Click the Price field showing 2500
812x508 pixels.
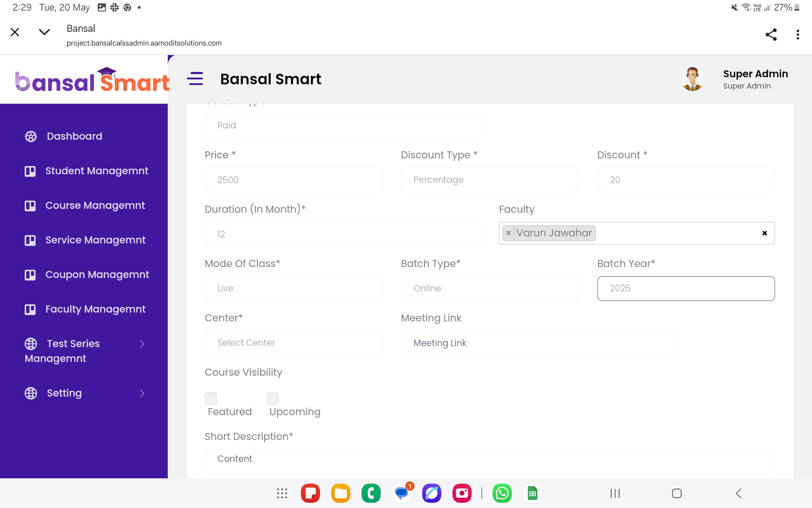pyautogui.click(x=293, y=180)
